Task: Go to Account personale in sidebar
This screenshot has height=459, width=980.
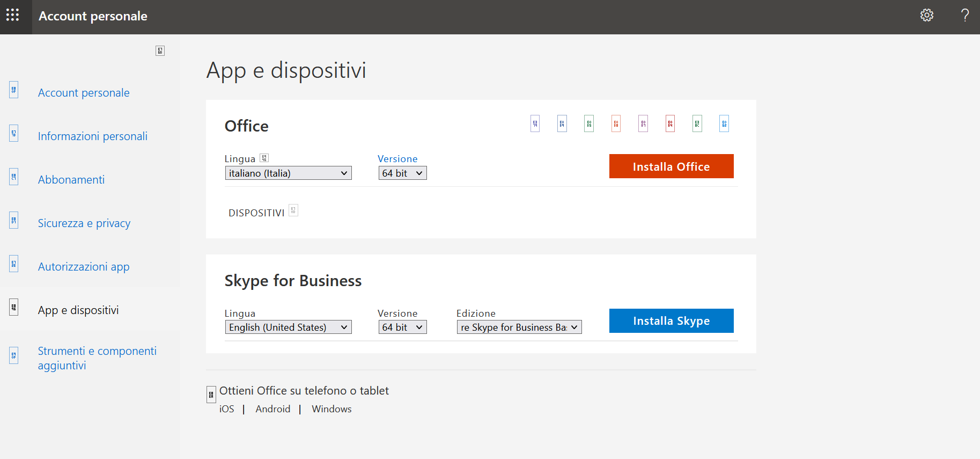Action: [84, 93]
